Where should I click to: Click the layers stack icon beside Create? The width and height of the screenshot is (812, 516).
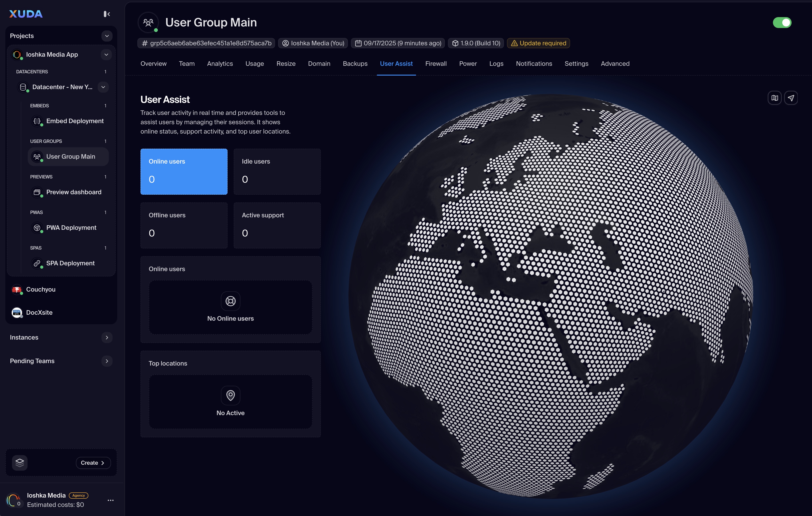(x=20, y=462)
